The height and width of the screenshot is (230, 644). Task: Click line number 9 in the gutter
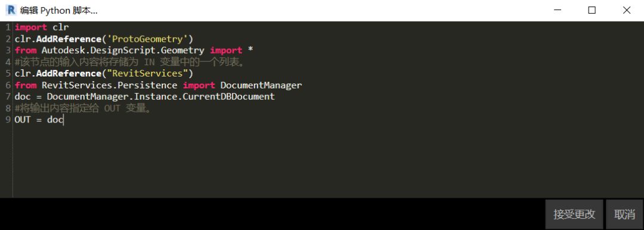pyautogui.click(x=8, y=120)
